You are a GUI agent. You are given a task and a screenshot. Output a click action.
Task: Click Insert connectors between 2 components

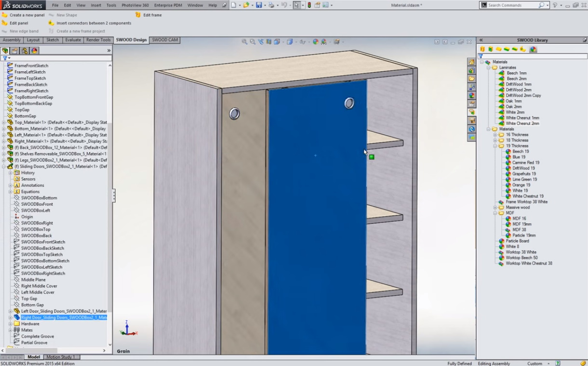tap(94, 23)
